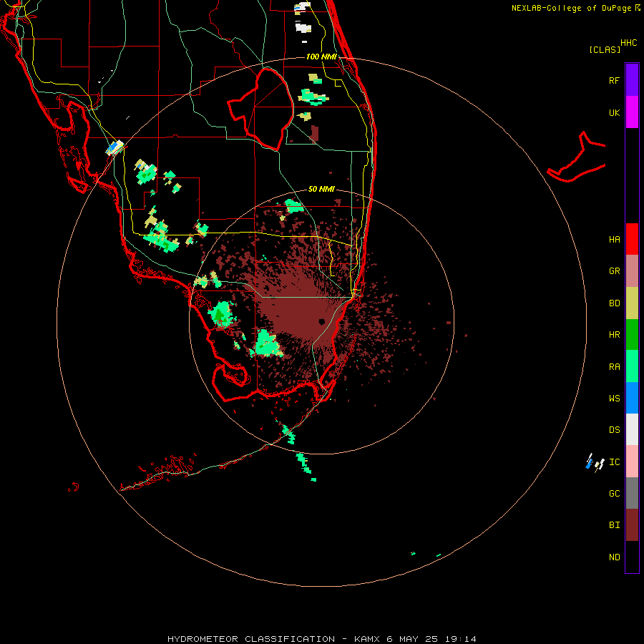Click the HR legend label
The height and width of the screenshot is (644, 644).
614,335
